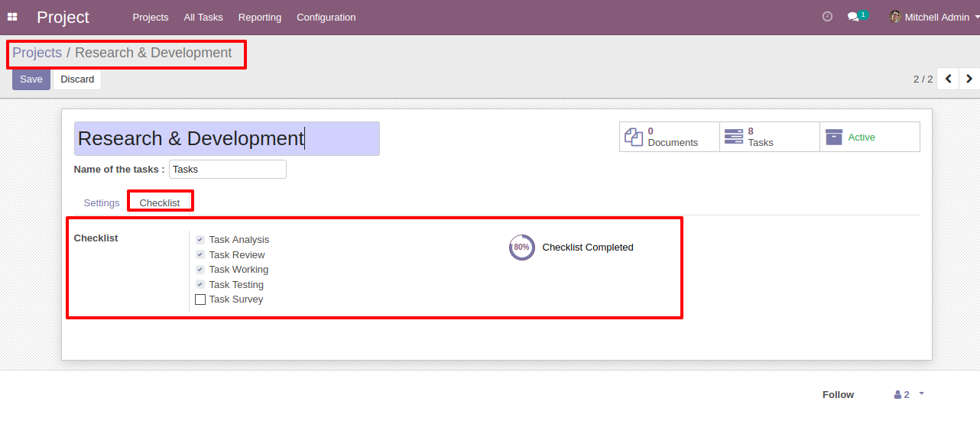Toggle the Task Testing checkbox
The height and width of the screenshot is (437, 980).
click(x=200, y=284)
